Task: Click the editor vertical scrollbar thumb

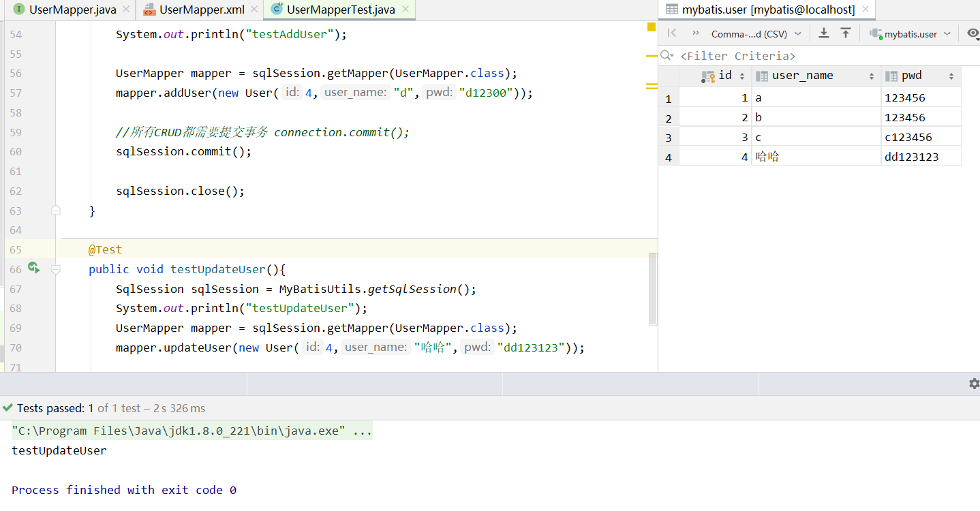Action: [653, 289]
